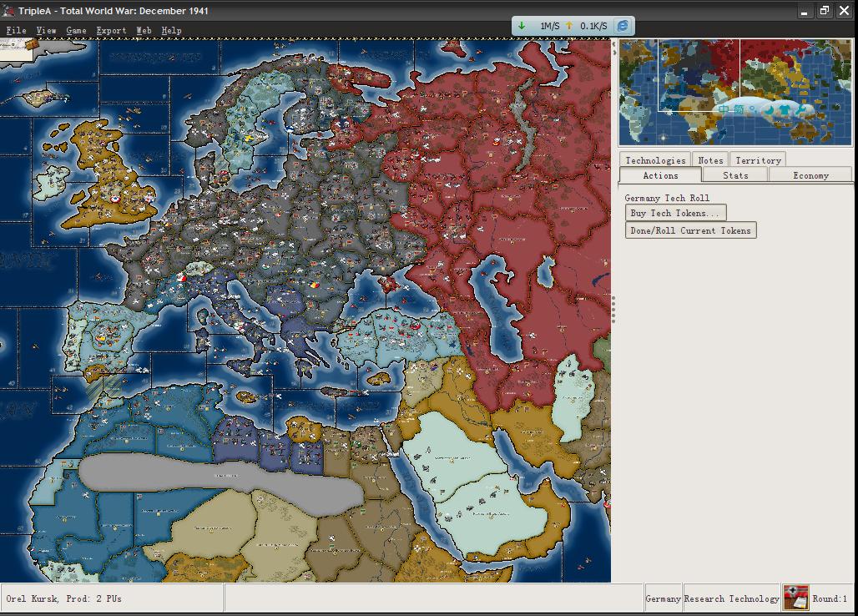The width and height of the screenshot is (858, 616).
Task: Open the Web menu
Action: point(144,31)
